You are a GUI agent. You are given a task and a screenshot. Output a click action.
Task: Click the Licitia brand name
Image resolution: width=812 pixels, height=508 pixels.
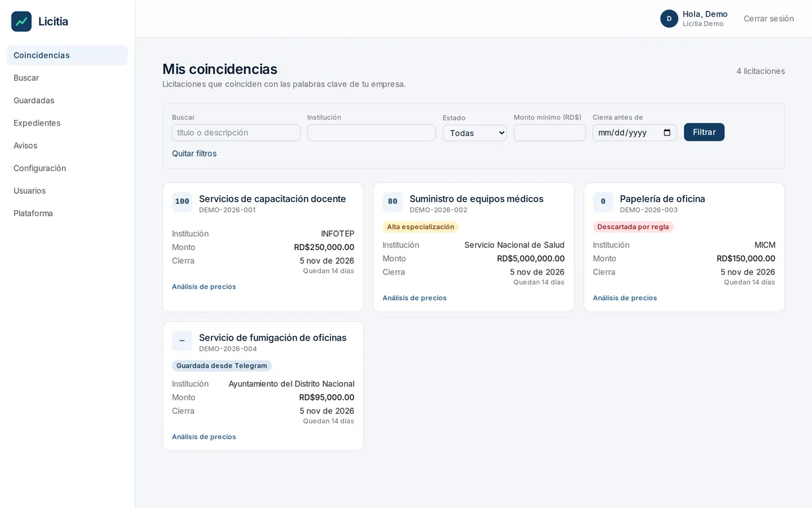pos(53,22)
